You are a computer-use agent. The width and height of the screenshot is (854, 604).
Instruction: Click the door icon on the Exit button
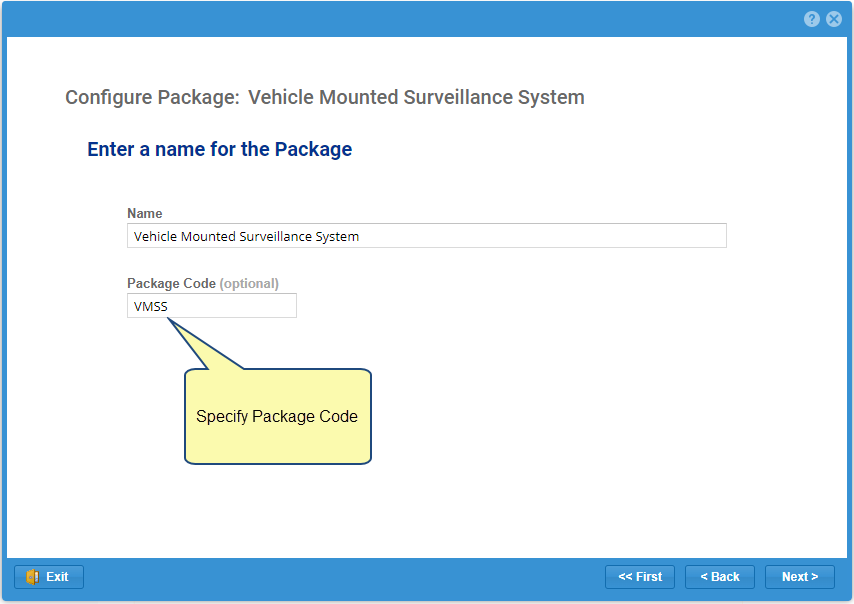[x=33, y=577]
